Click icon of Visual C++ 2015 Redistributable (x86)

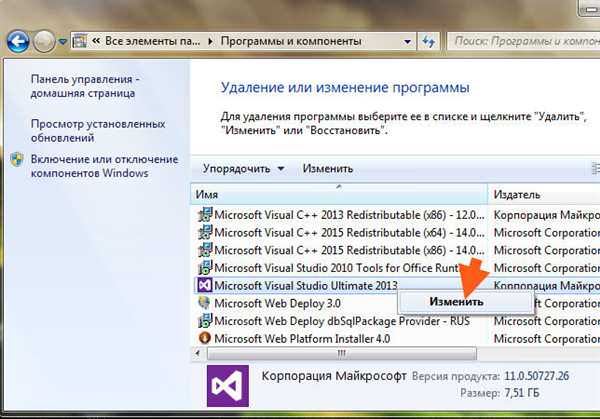205,250
